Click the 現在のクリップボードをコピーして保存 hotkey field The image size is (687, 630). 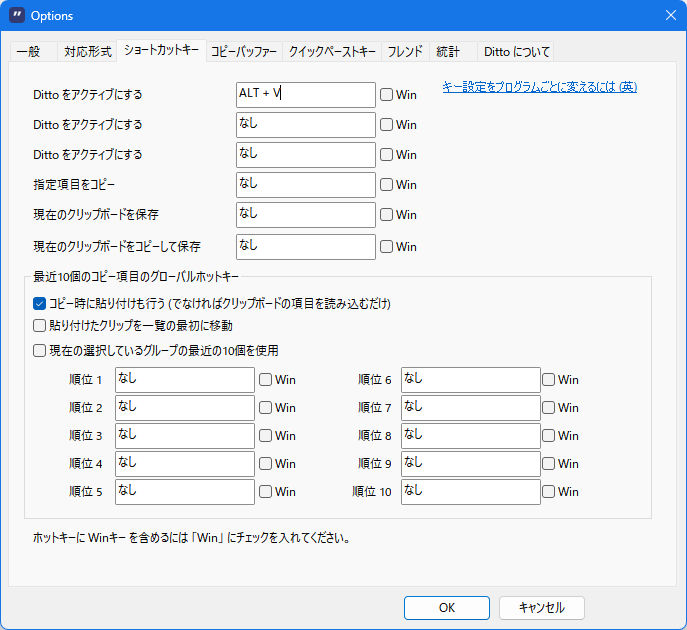click(x=305, y=247)
